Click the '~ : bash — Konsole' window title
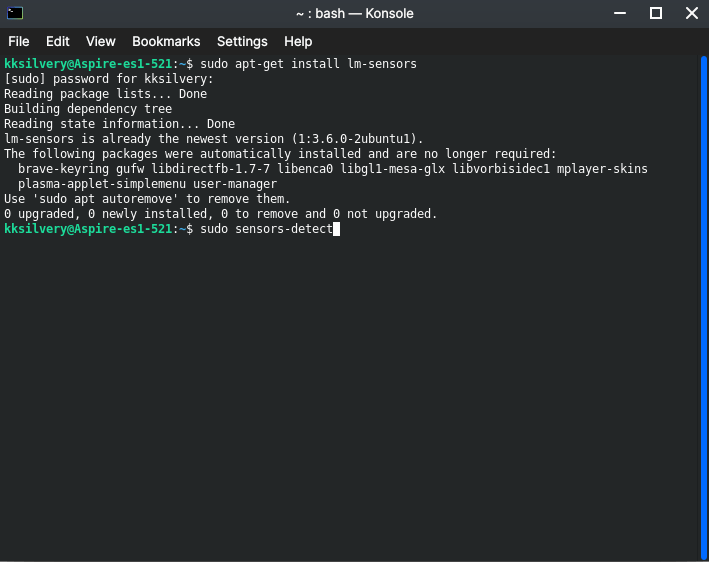 354,14
